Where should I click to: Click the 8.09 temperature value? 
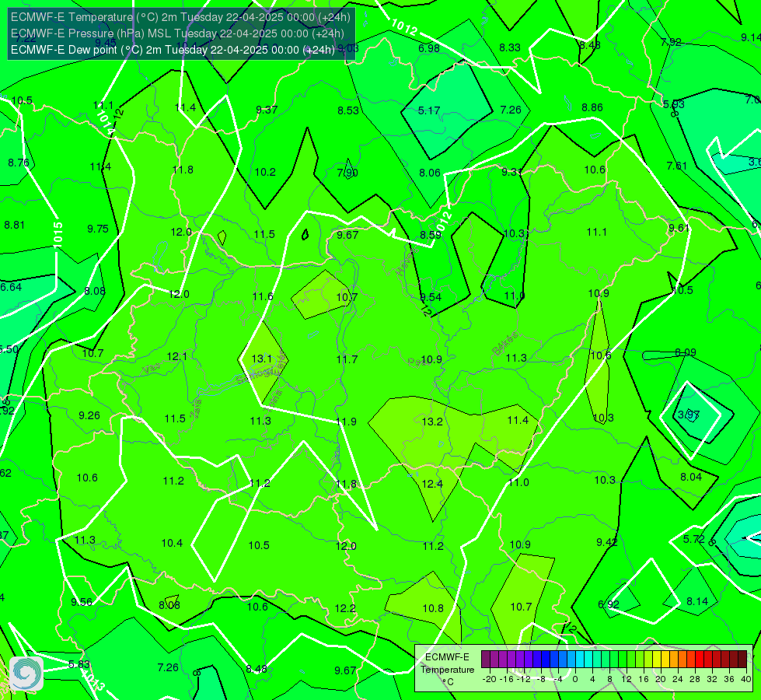[x=686, y=352]
